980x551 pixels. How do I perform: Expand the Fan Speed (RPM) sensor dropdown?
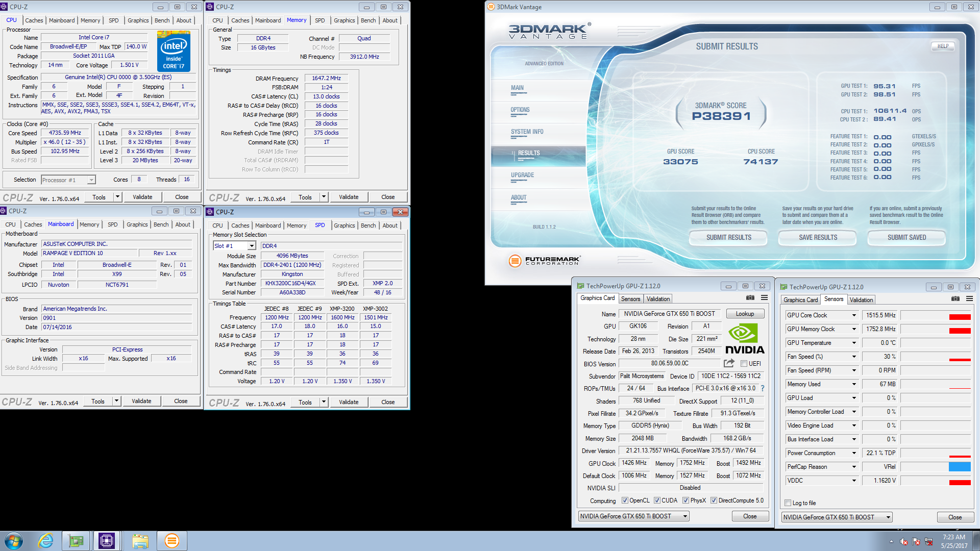pos(853,370)
